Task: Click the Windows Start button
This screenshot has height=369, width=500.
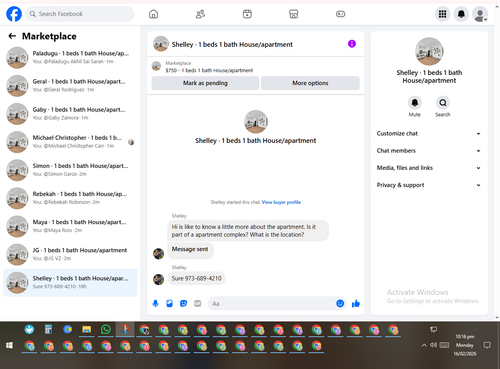Action: tap(9, 345)
